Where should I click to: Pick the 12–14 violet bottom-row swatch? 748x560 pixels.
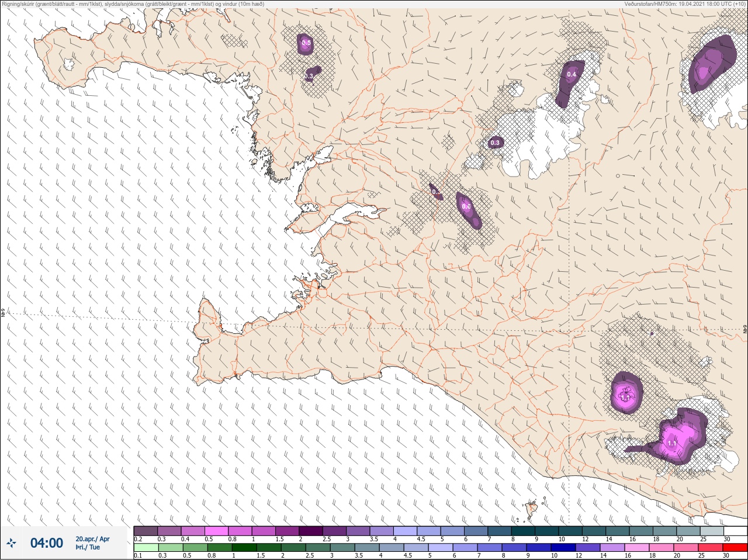[x=588, y=548]
